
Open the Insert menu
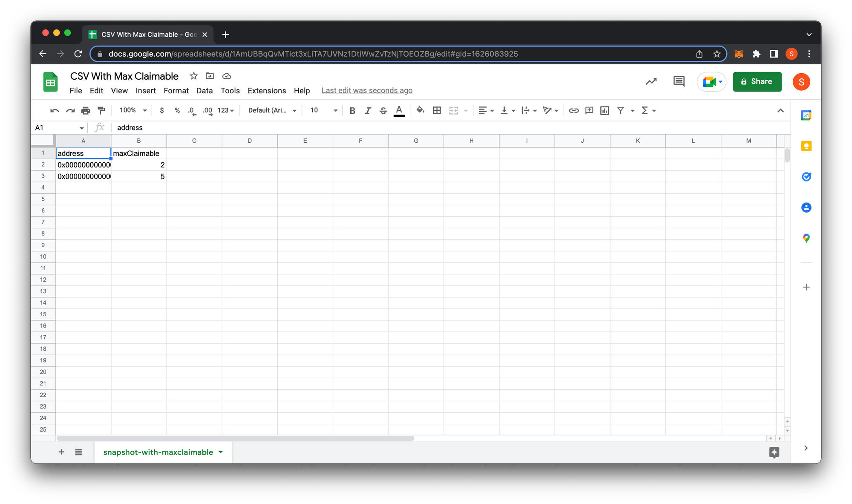click(146, 91)
